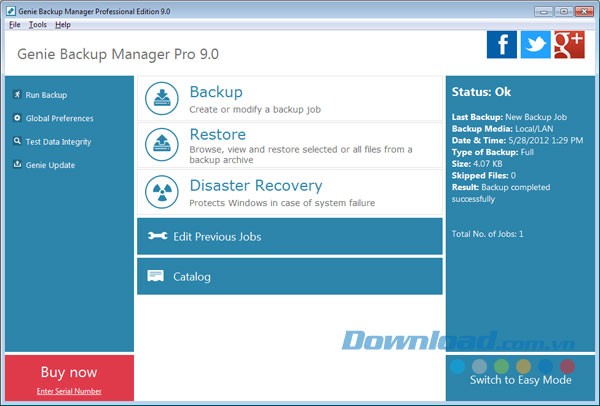Select Run Backup in the sidebar
The width and height of the screenshot is (600, 406).
46,95
